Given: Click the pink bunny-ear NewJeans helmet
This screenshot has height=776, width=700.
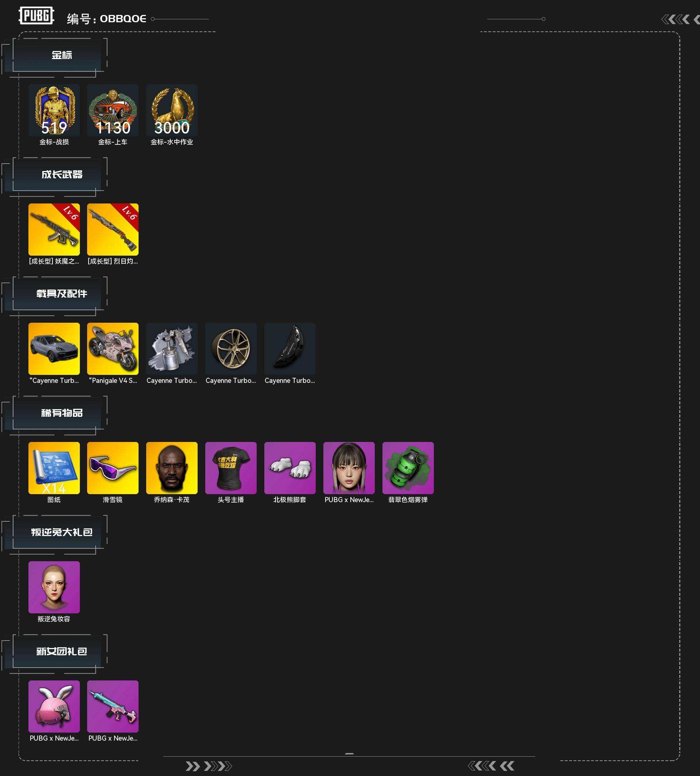Looking at the screenshot, I should 54,707.
